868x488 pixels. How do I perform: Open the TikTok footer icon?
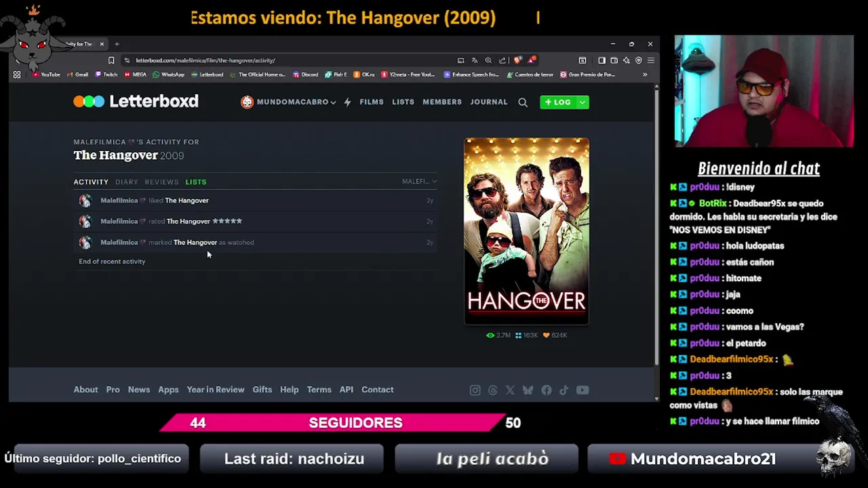[564, 390]
